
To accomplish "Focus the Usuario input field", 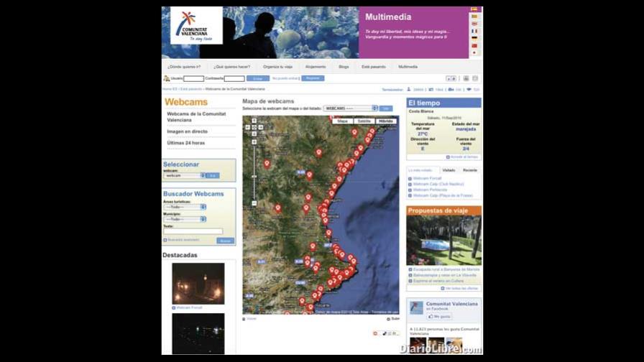I will (x=193, y=78).
